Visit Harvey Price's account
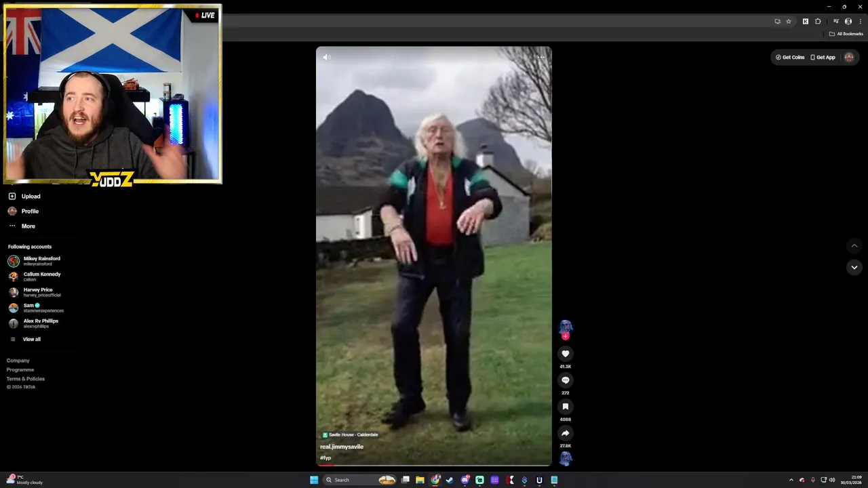The height and width of the screenshot is (488, 868). 35,292
